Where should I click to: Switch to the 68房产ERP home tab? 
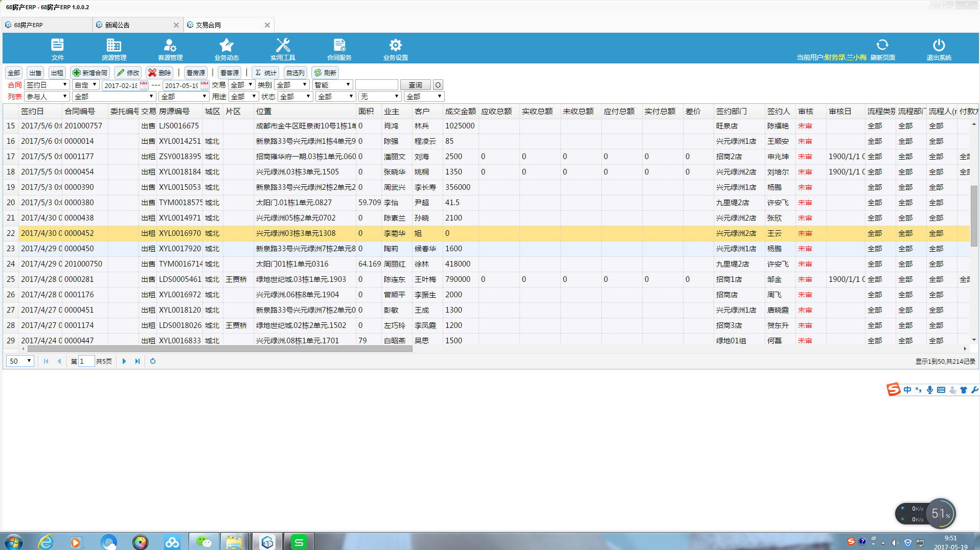[x=29, y=25]
